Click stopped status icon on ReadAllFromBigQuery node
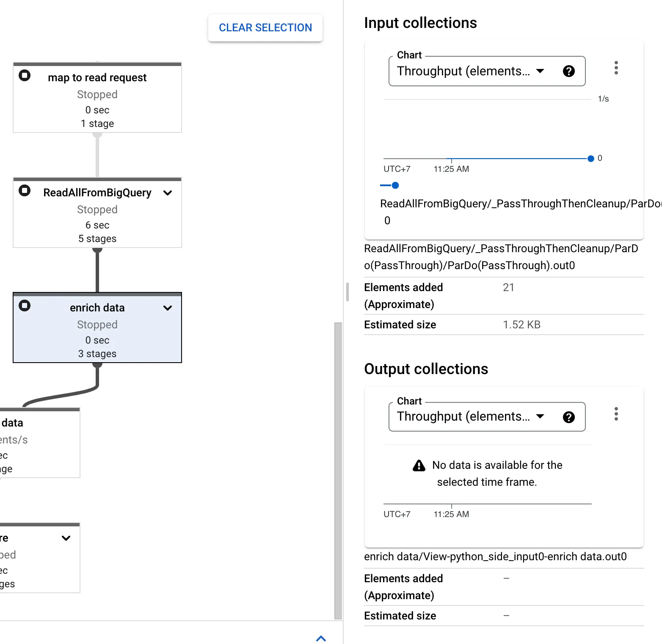 coord(25,191)
